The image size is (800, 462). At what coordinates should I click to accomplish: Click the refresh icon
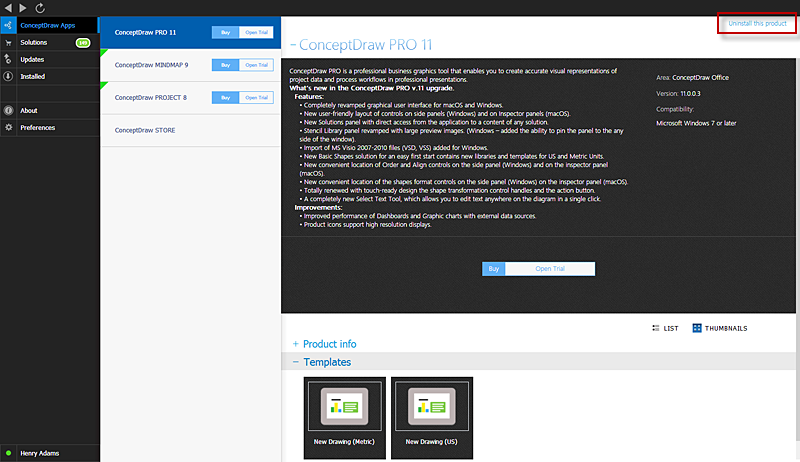[40, 8]
